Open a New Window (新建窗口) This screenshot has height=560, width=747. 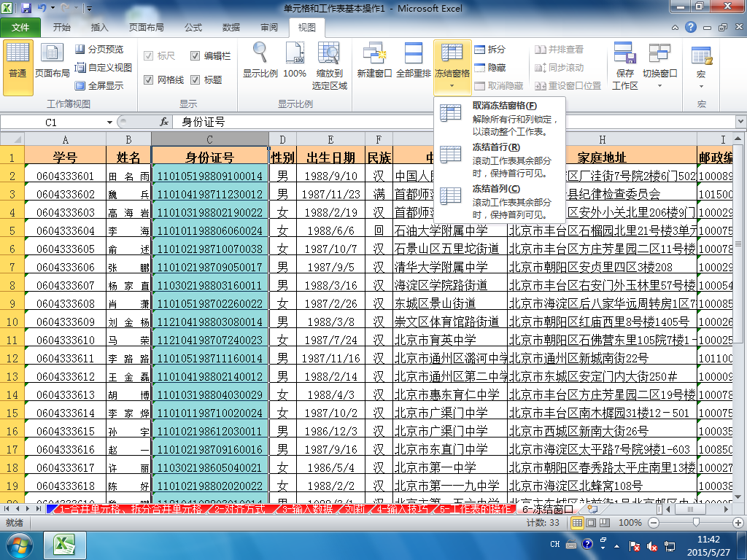pyautogui.click(x=374, y=61)
